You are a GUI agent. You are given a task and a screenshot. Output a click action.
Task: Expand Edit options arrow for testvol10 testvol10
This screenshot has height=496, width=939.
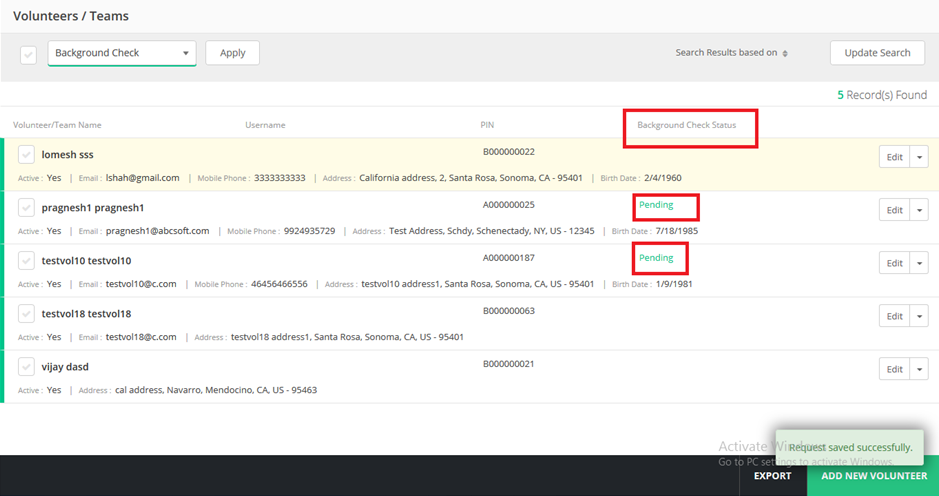919,263
